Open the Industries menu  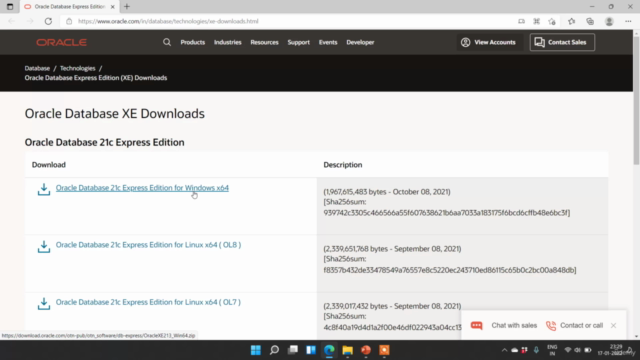coord(228,42)
